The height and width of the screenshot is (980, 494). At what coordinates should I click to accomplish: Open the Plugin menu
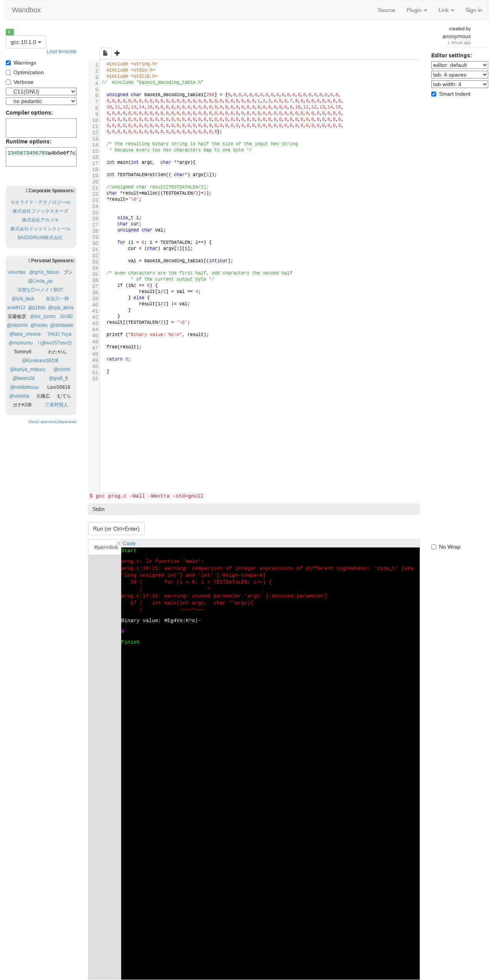tap(417, 10)
